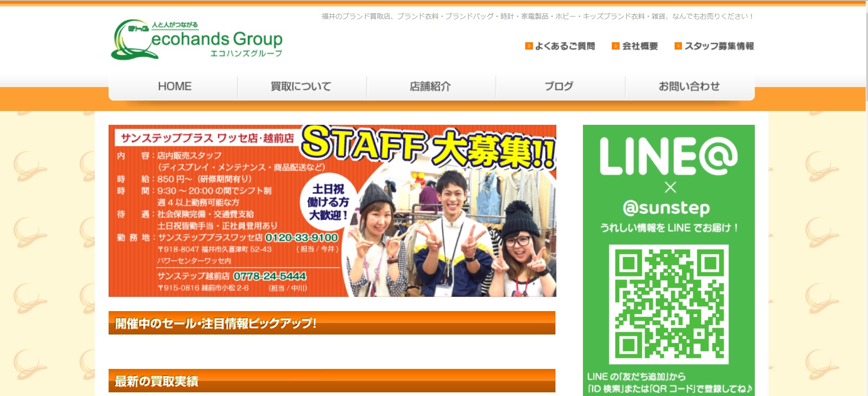868x396 pixels.
Task: Click the LINE@ sunstep green banner
Action: pyautogui.click(x=669, y=260)
